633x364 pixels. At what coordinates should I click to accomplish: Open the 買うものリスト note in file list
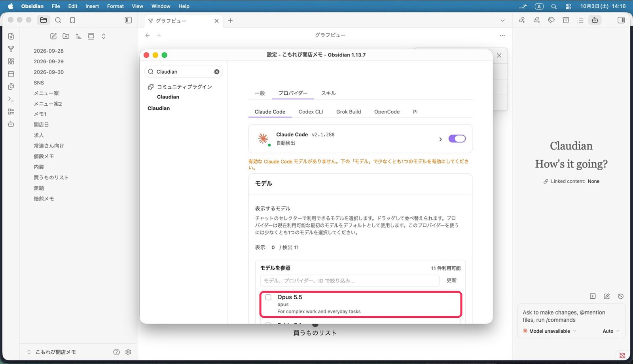51,178
